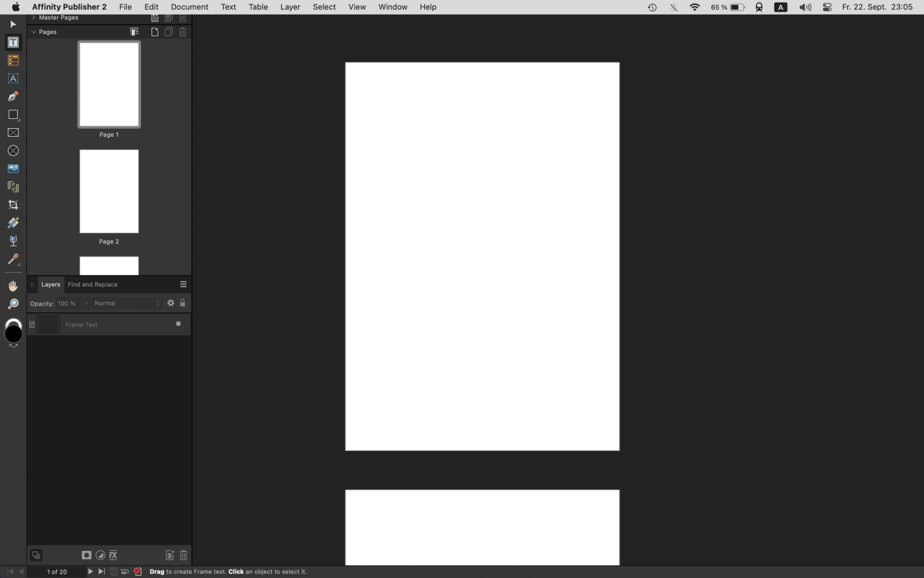This screenshot has height=578, width=924.
Task: Expand the Master Pages section
Action: [33, 17]
